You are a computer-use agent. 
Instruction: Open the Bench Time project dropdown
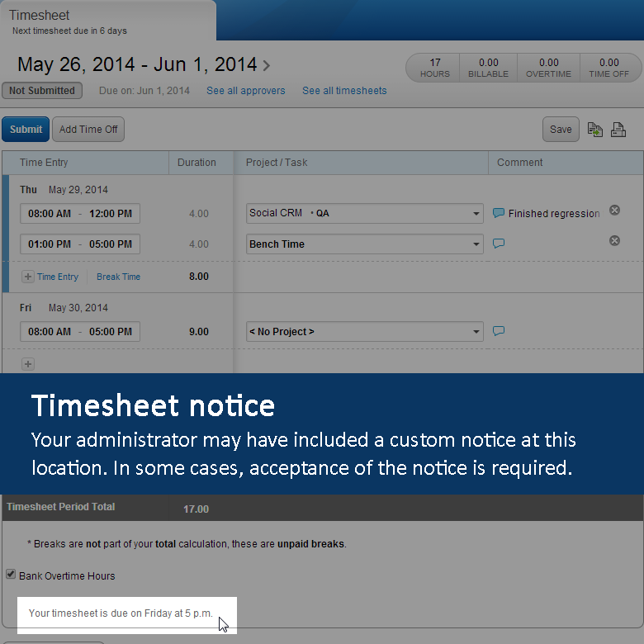coord(364,244)
